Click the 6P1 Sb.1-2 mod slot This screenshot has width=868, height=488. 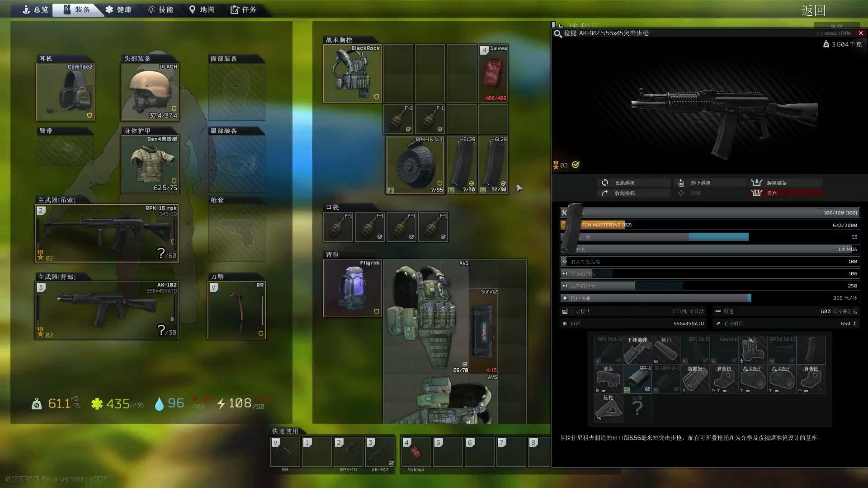click(609, 350)
